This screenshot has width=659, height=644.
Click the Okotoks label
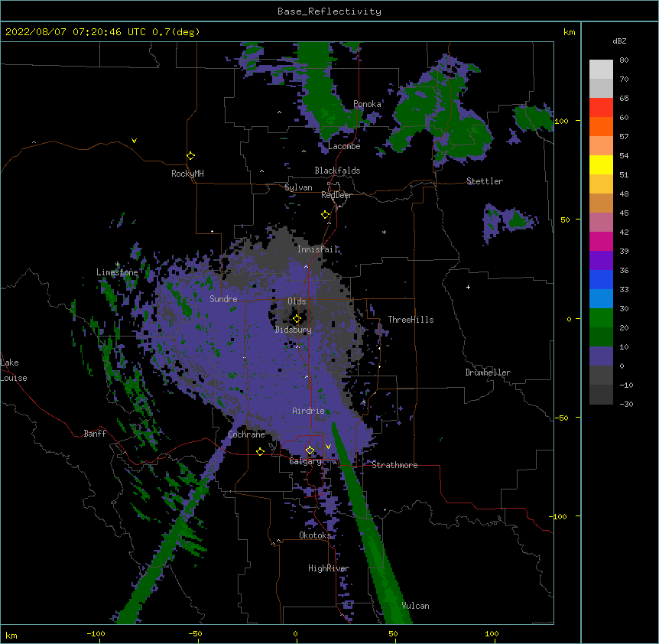click(315, 535)
